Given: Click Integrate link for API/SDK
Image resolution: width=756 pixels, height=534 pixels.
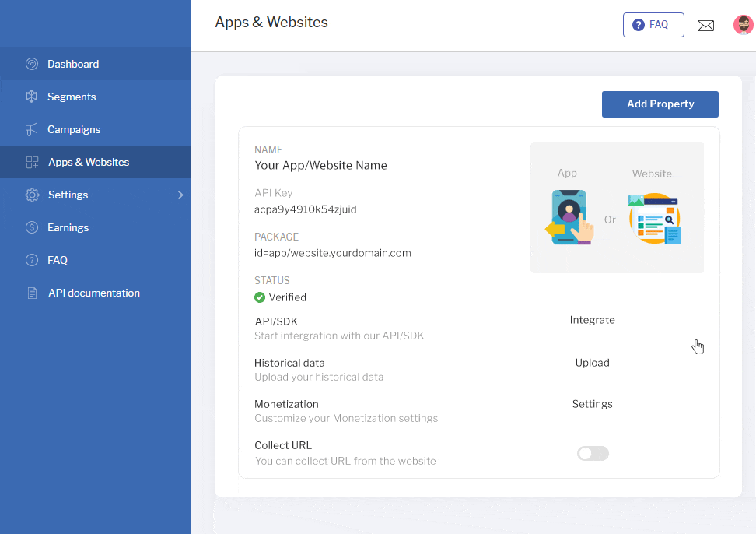Looking at the screenshot, I should 592,320.
